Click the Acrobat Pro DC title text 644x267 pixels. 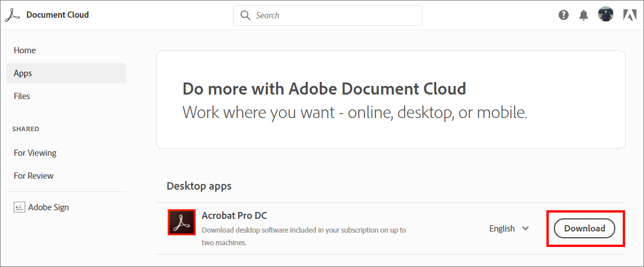[234, 215]
